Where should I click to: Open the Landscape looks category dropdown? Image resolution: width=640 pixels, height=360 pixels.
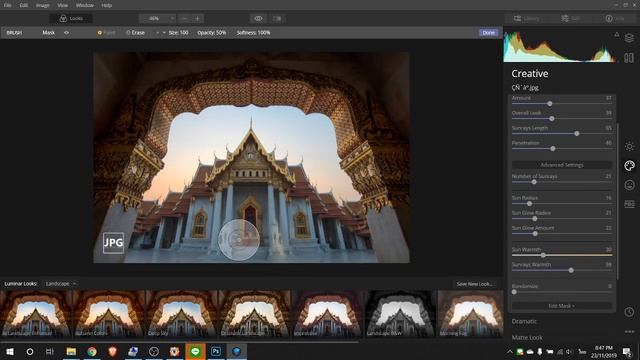click(60, 284)
